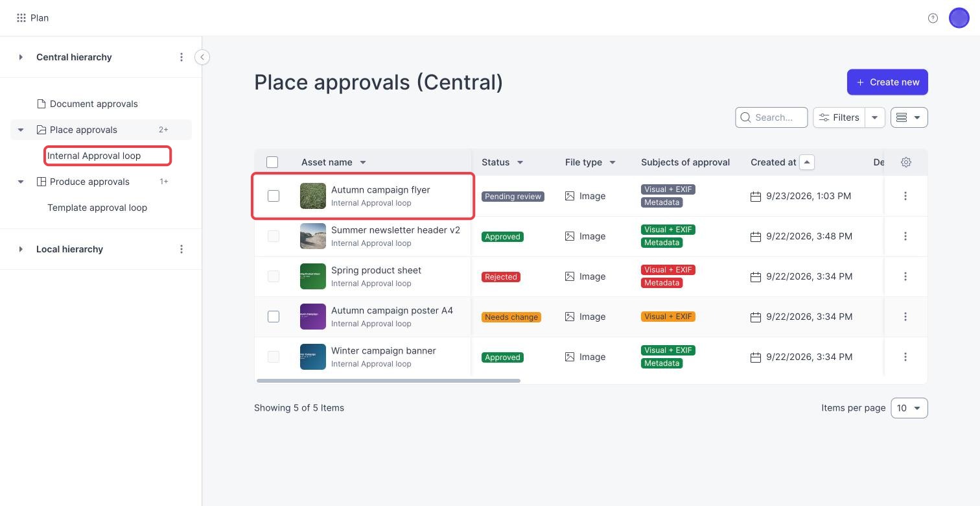Switch list view layout icon
The width and height of the screenshot is (980, 506).
pos(909,117)
